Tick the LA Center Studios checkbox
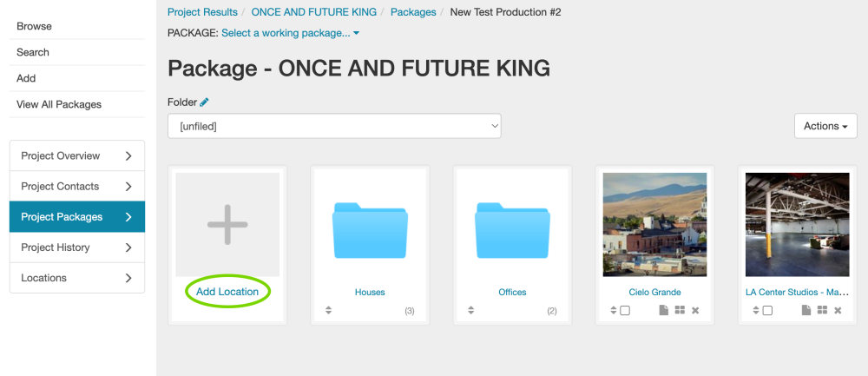The width and height of the screenshot is (868, 376). 767,310
